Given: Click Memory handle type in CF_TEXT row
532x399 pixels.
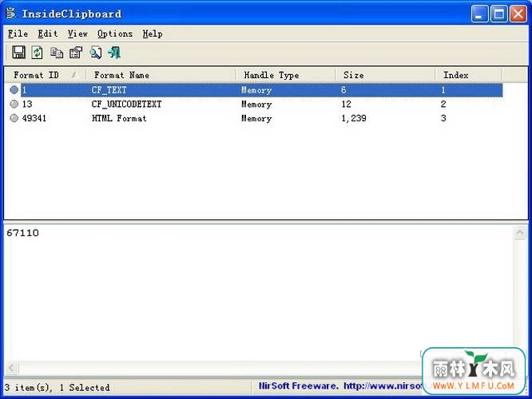Looking at the screenshot, I should (256, 90).
